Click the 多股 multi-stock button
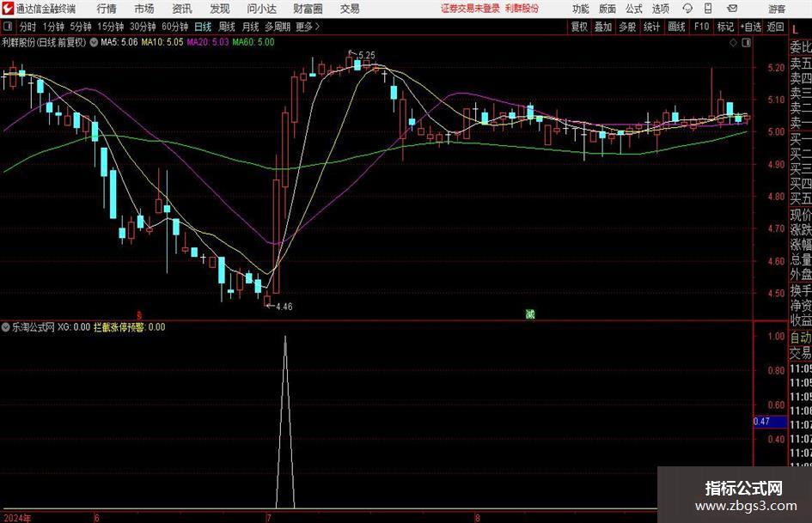 627,27
